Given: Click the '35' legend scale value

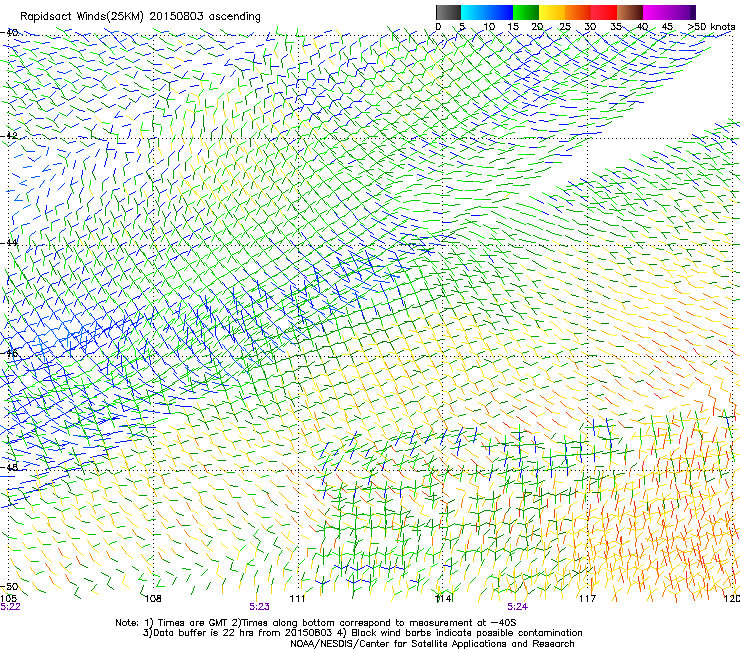Looking at the screenshot, I should pyautogui.click(x=616, y=26).
